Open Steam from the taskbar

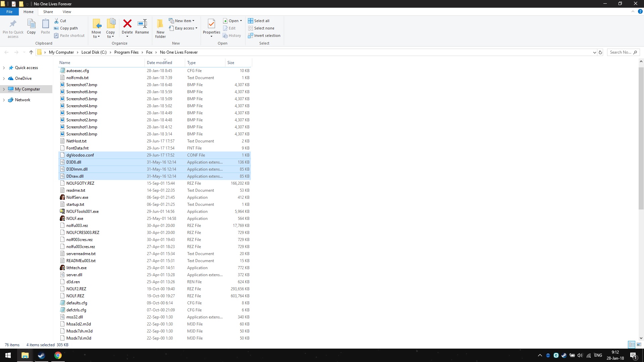41,355
